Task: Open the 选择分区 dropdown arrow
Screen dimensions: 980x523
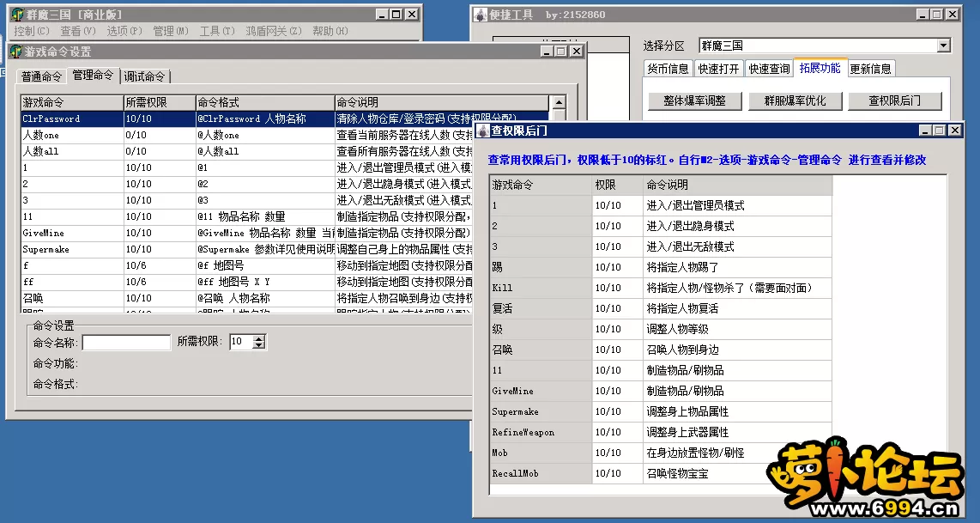Action: point(943,46)
